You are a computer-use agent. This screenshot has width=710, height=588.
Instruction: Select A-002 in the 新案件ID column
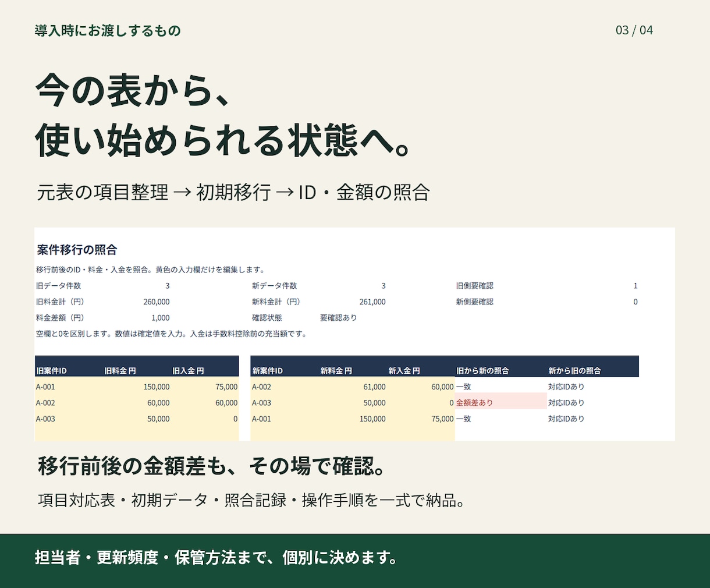[x=261, y=387]
